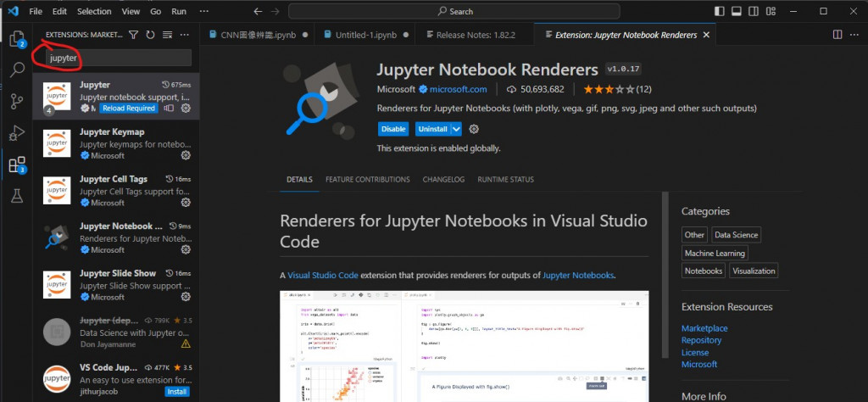This screenshot has width=868, height=402.
Task: Click the Uninstall button
Action: [433, 129]
